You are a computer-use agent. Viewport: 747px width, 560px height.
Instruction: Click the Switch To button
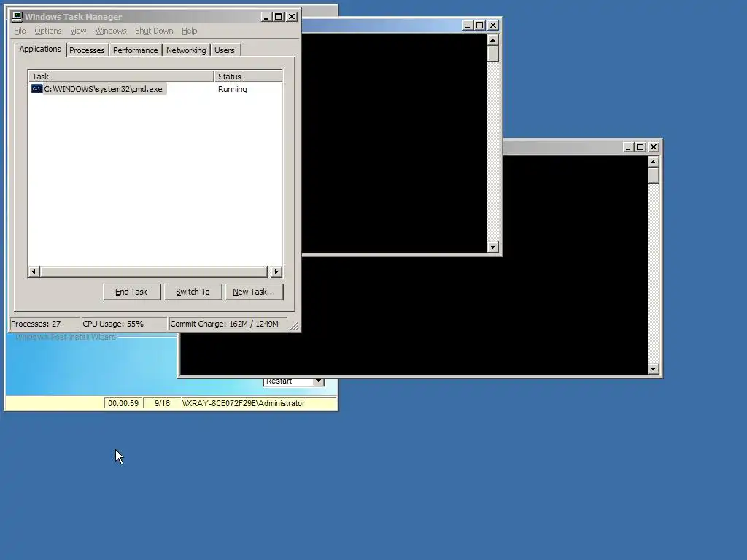[193, 292]
